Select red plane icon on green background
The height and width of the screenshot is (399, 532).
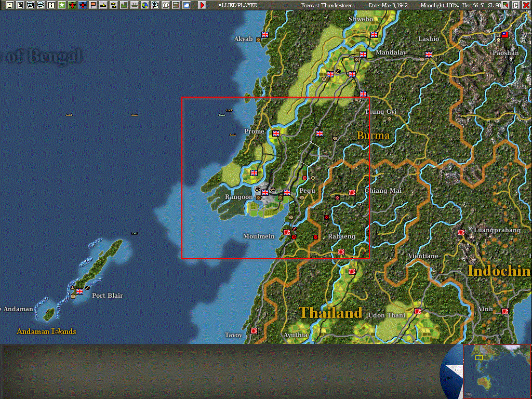point(72,5)
